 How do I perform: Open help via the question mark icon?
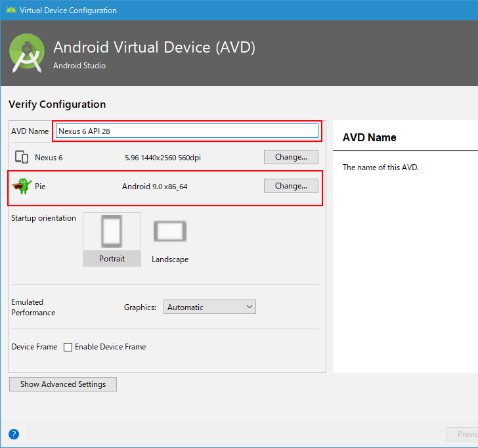pyautogui.click(x=14, y=434)
